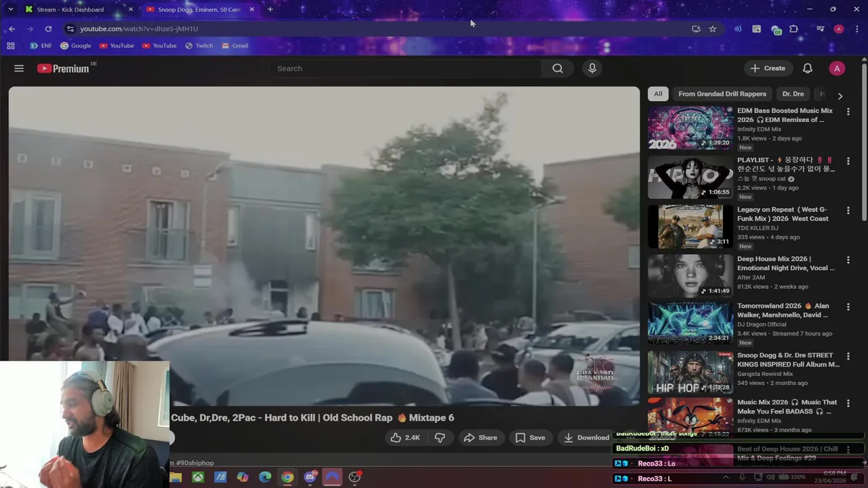Start voice search with microphone icon

point(592,68)
